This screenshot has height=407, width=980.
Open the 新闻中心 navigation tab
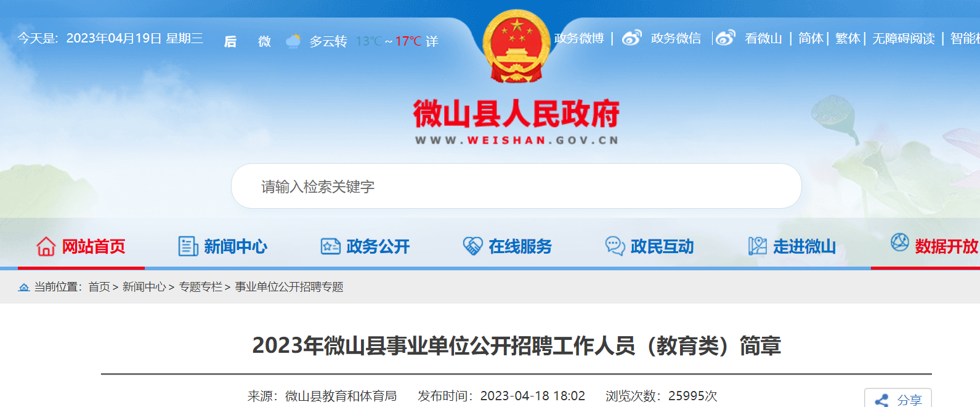223,246
